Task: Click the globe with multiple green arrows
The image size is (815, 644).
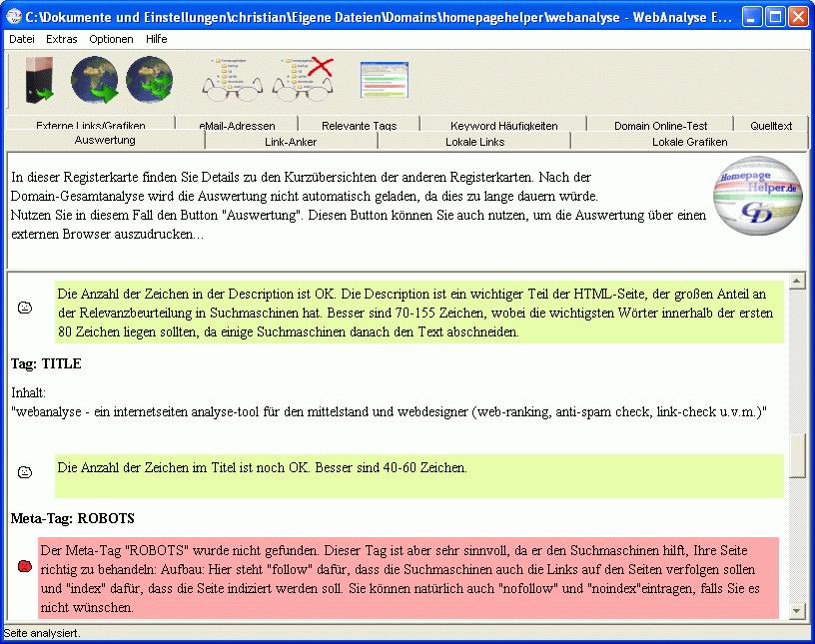Action: 149,80
